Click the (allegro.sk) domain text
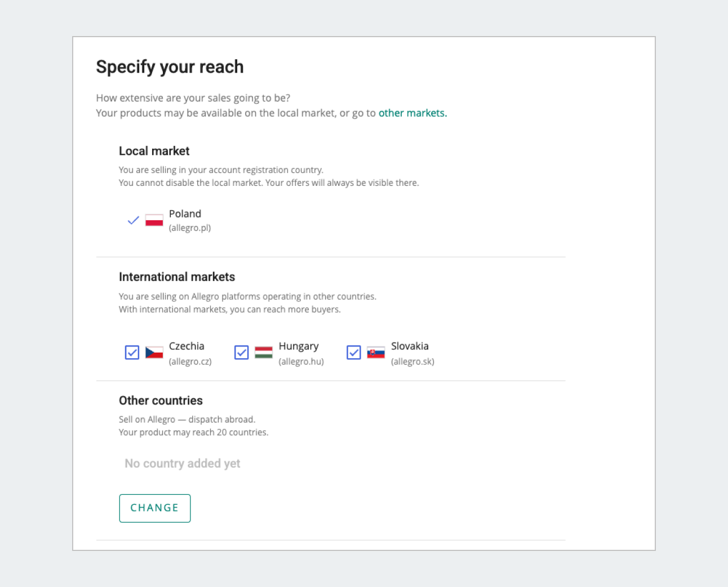Screen dimensions: 728x587 click(412, 362)
